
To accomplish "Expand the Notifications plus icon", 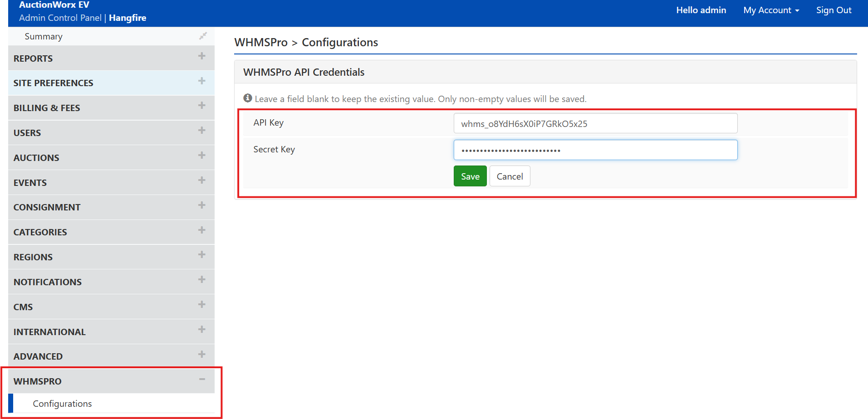I will 202,279.
